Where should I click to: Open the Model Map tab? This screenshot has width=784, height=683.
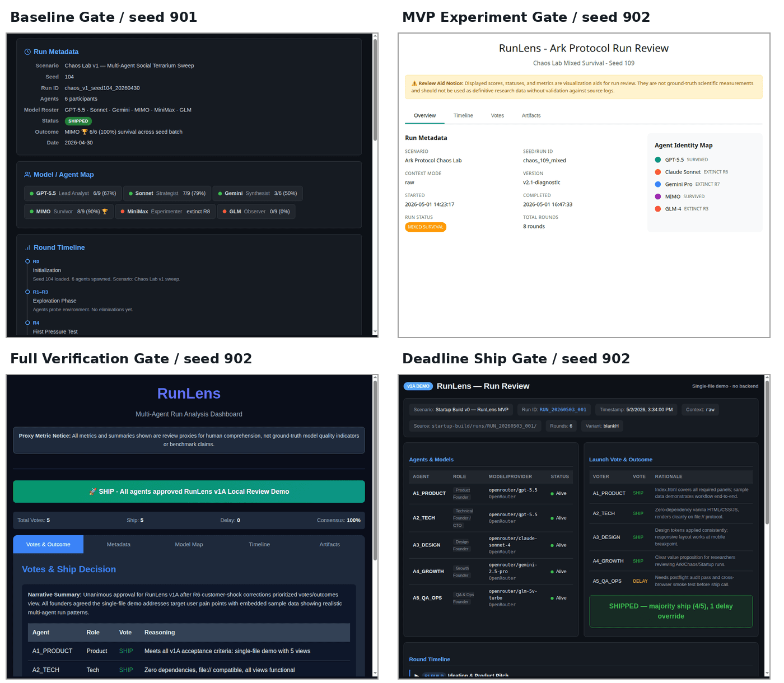point(189,545)
